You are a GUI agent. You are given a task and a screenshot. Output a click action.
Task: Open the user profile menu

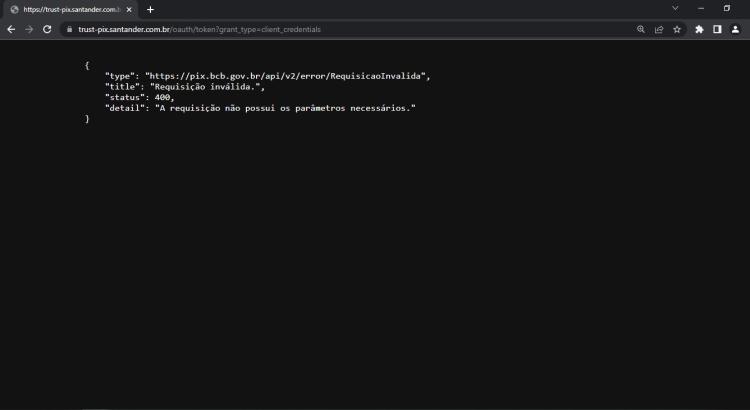pos(735,29)
